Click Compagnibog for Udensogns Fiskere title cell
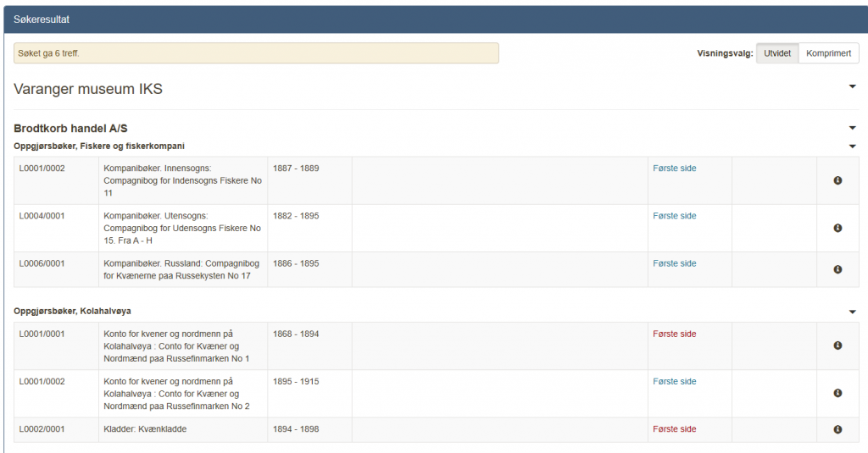 click(183, 229)
